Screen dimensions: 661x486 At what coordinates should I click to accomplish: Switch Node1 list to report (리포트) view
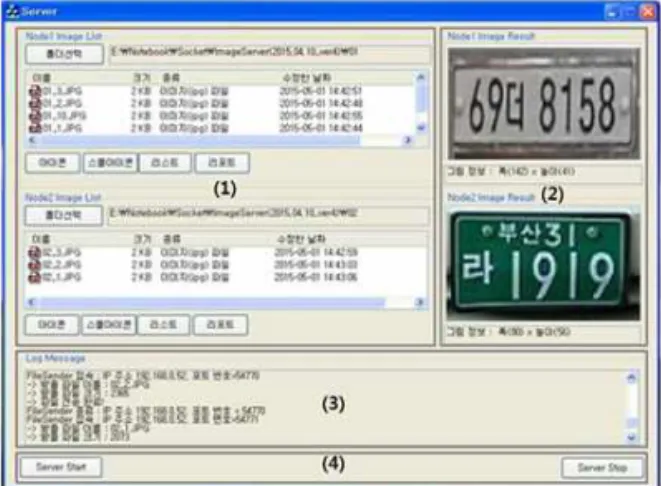point(222,163)
